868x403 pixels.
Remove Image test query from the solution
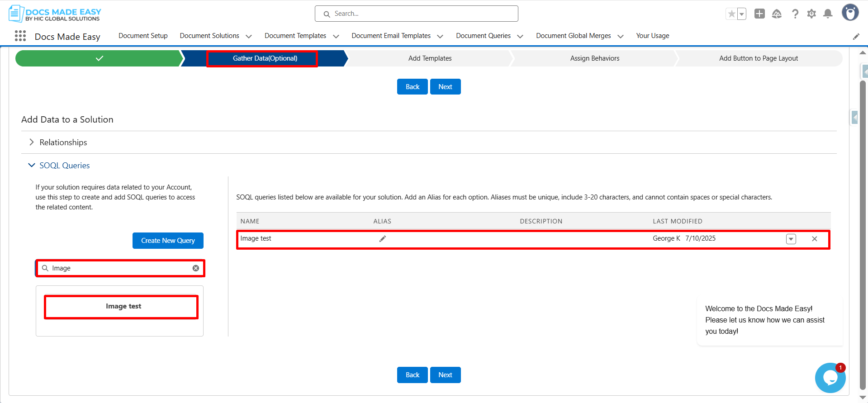[814, 239]
